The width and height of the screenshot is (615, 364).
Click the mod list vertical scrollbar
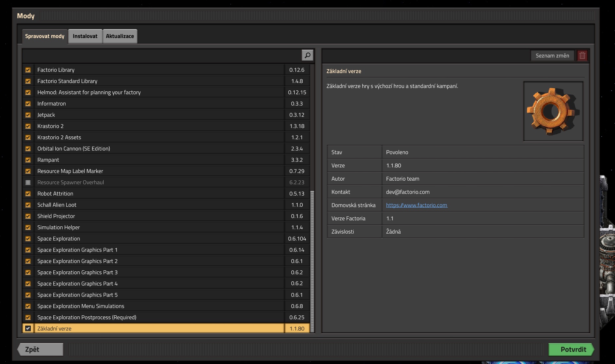click(312, 261)
